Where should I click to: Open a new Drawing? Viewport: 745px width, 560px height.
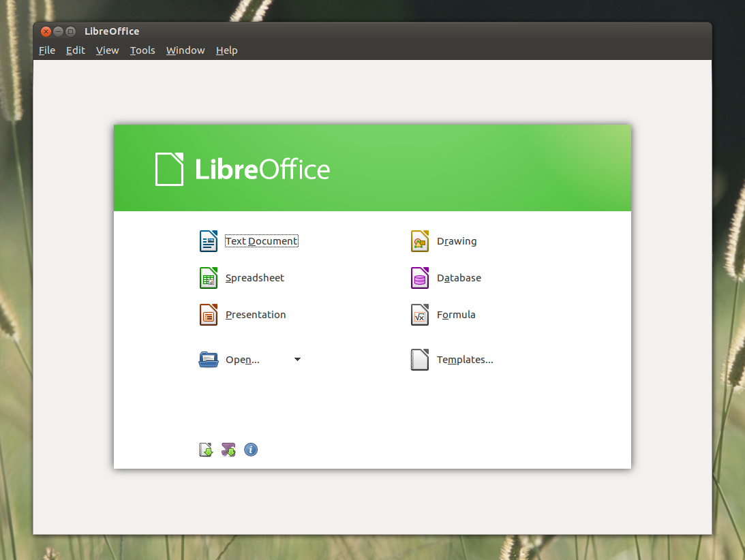457,240
